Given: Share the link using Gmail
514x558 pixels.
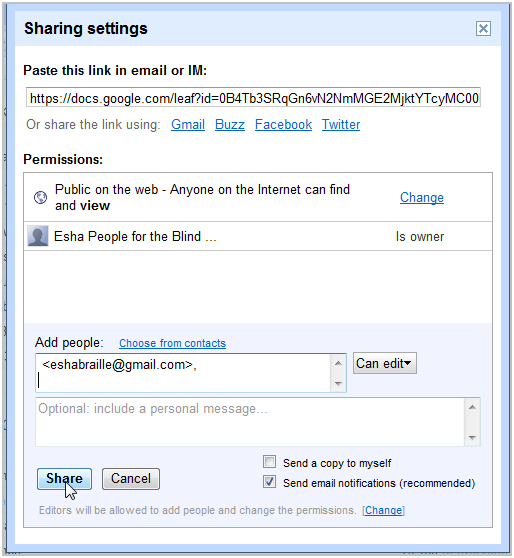Looking at the screenshot, I should click(x=188, y=125).
